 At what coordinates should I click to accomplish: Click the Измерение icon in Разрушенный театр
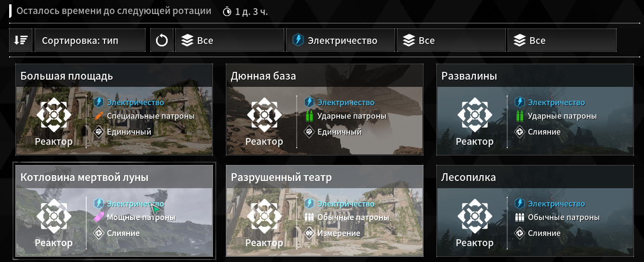309,233
